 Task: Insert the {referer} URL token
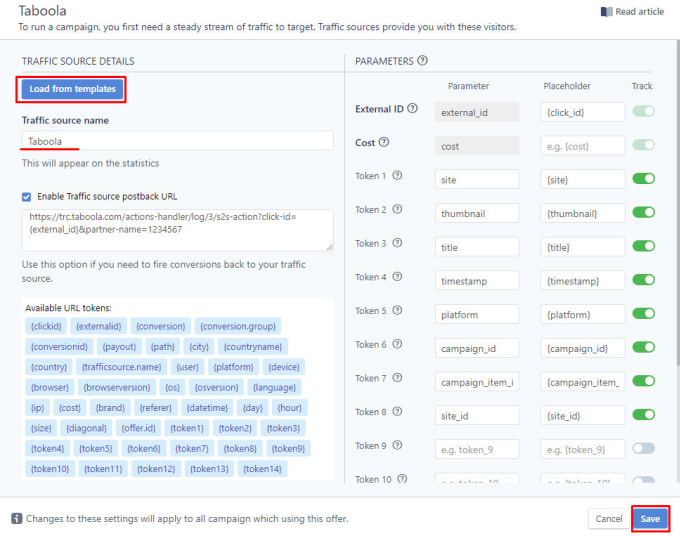pyautogui.click(x=156, y=408)
